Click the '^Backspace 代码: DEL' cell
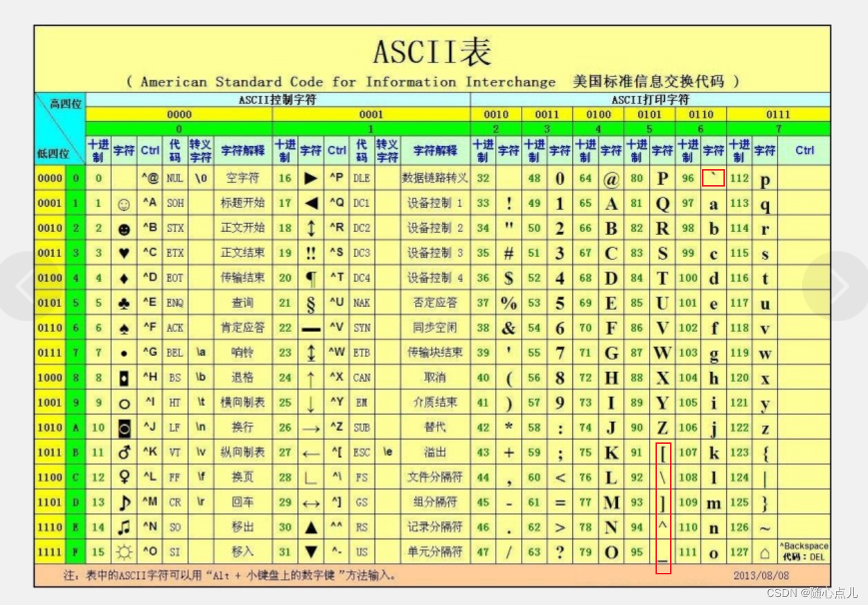 [x=804, y=552]
